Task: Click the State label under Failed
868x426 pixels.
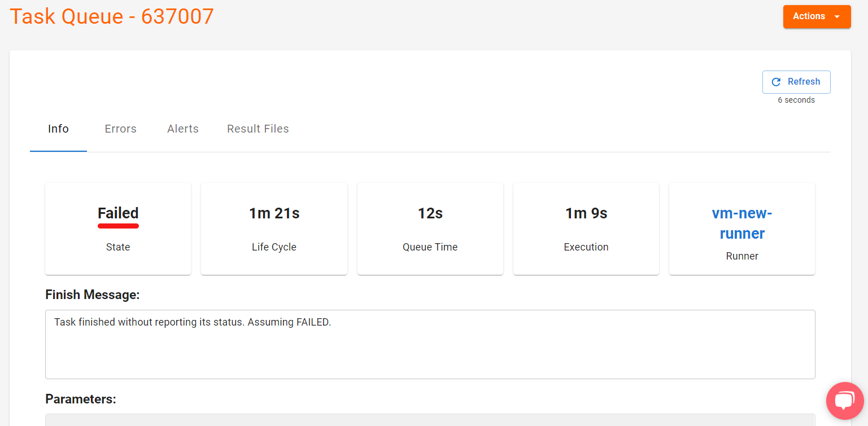Action: point(118,247)
